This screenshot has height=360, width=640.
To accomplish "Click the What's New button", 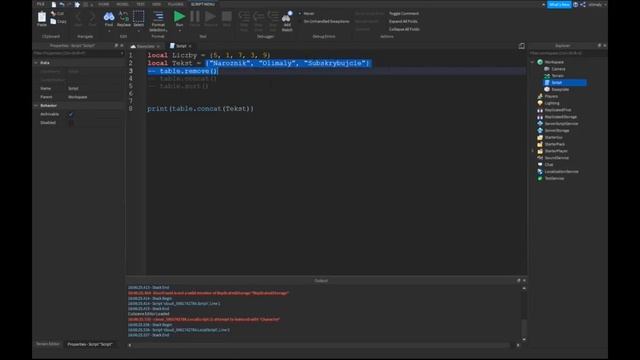I will (x=559, y=4).
